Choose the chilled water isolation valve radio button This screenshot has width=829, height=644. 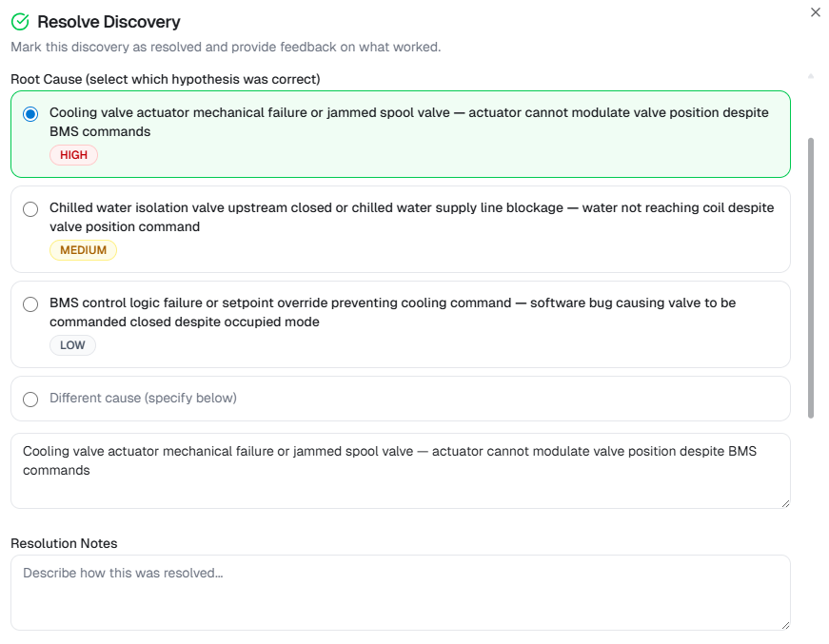[30, 208]
